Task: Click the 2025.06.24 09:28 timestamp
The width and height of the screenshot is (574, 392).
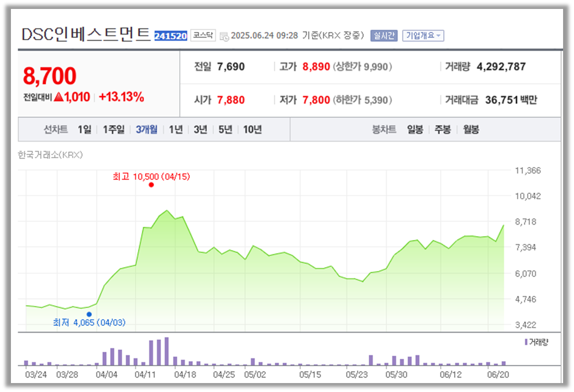Action: [264, 35]
